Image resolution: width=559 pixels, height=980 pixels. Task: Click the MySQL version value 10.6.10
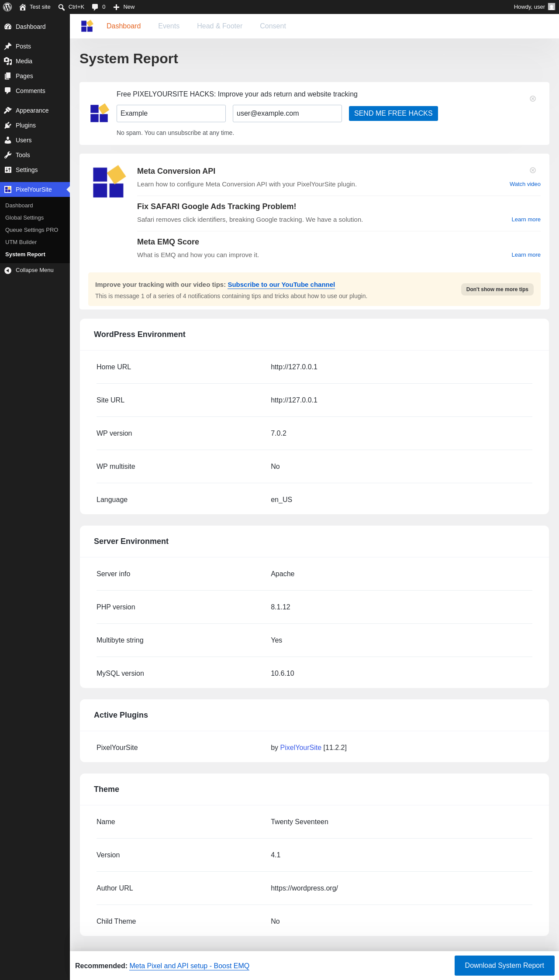(283, 673)
